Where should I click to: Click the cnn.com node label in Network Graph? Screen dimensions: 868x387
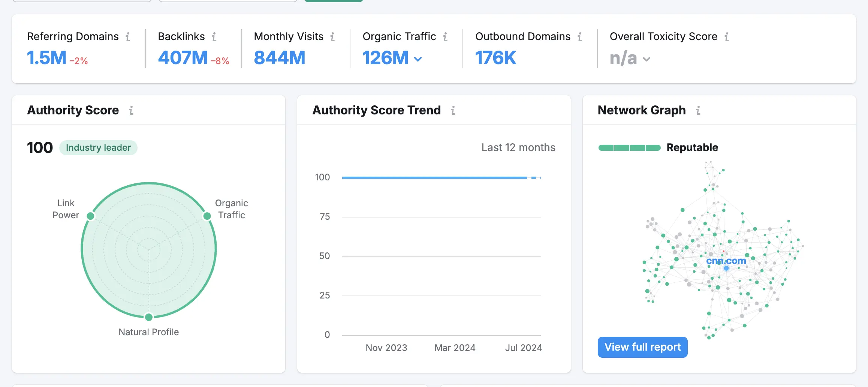click(726, 261)
